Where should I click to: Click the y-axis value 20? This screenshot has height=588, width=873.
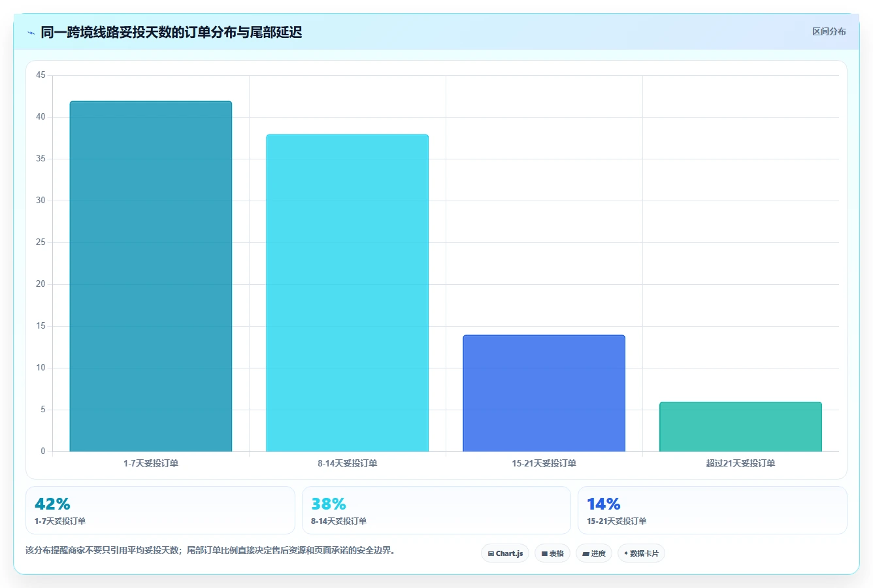[41, 284]
